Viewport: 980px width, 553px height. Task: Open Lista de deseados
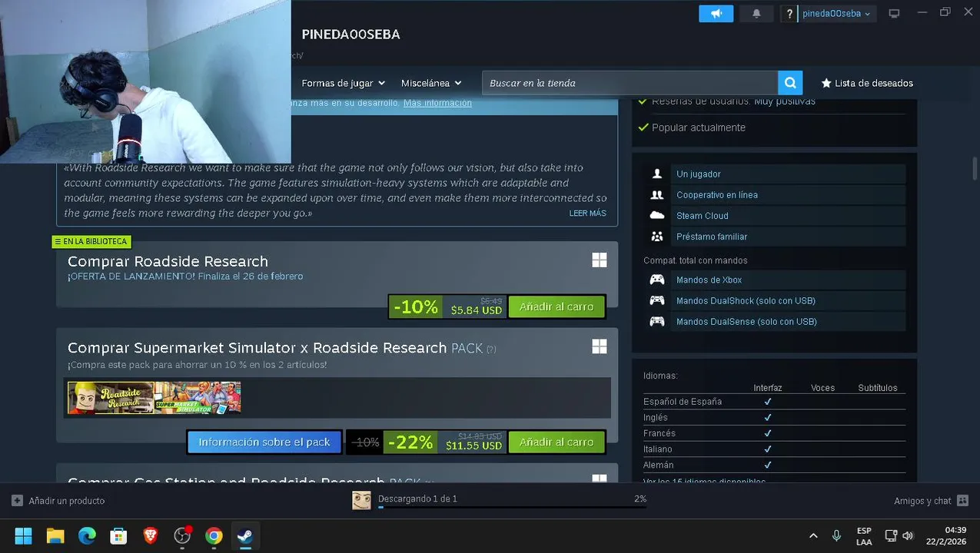[867, 83]
